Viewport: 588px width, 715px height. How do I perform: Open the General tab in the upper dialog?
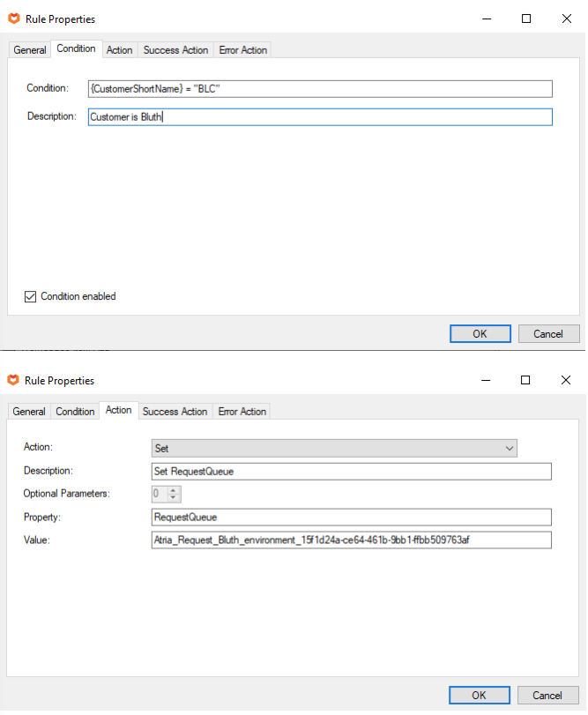pyautogui.click(x=30, y=50)
